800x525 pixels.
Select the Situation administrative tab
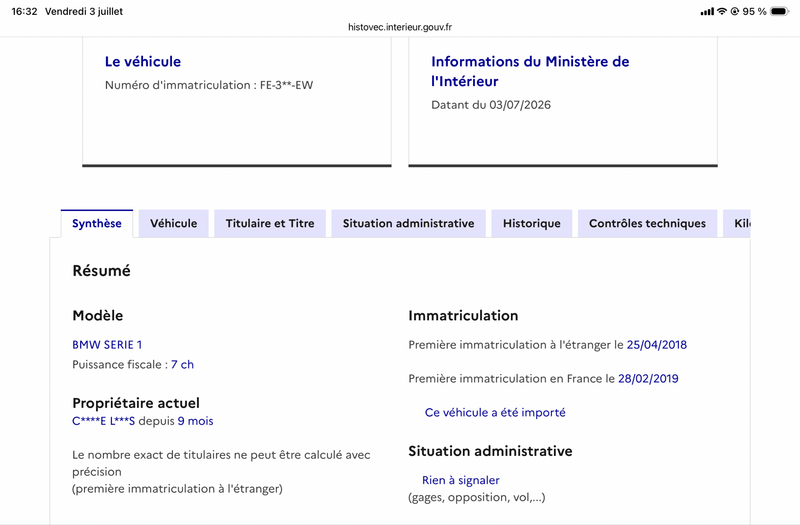coord(409,223)
